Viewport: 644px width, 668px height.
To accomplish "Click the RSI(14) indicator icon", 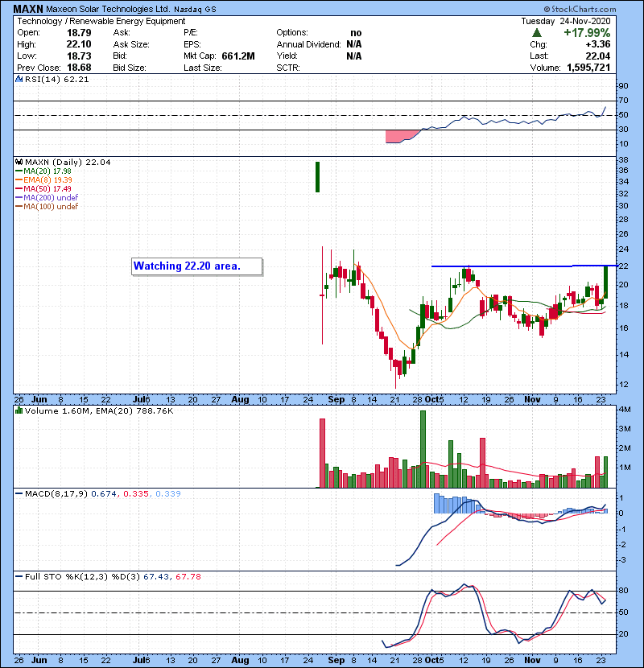I will (19, 79).
